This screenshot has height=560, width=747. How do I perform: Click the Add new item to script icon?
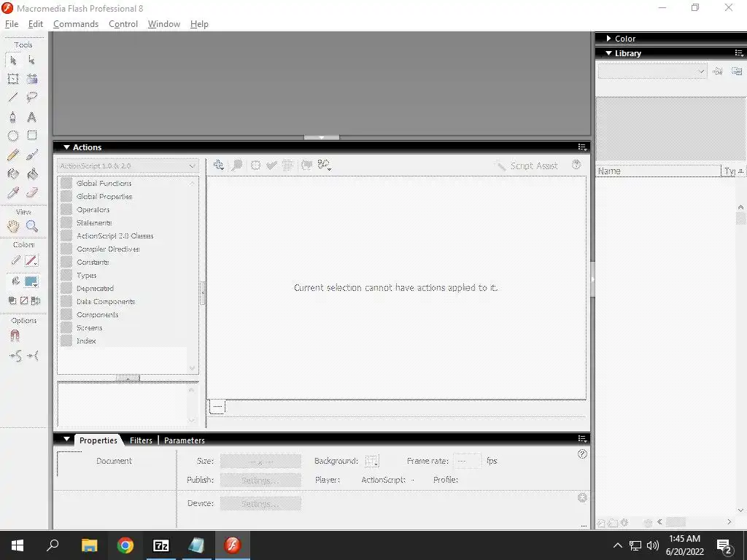[219, 165]
